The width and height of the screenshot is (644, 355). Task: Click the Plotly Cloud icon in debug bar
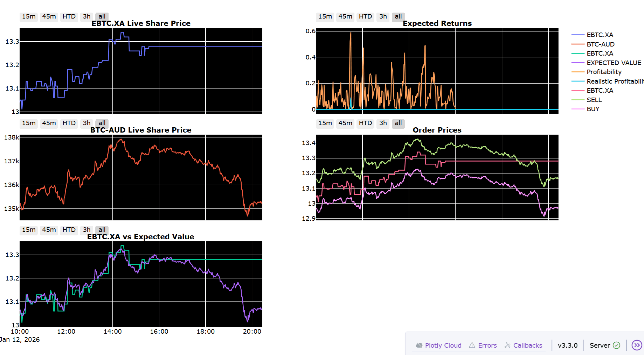[x=419, y=345]
